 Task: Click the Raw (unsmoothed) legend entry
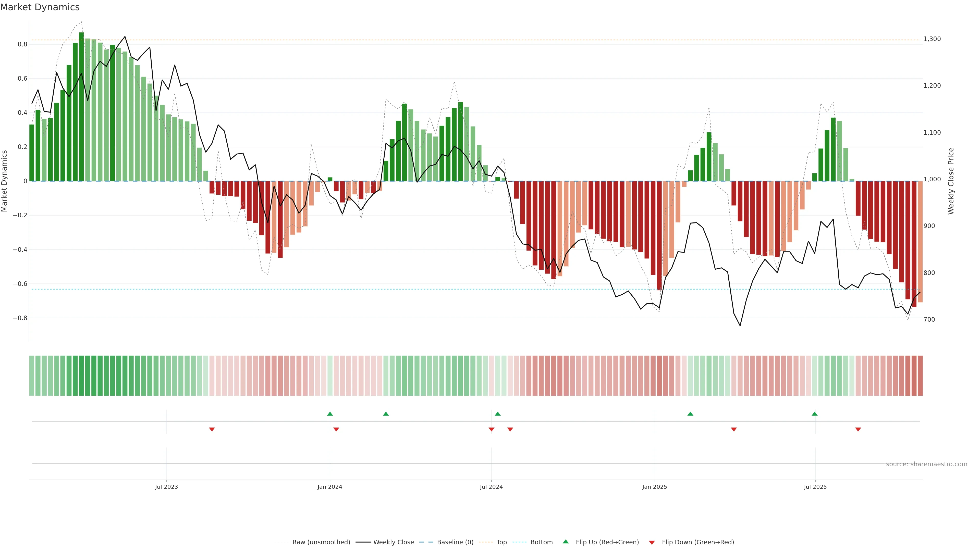(321, 542)
